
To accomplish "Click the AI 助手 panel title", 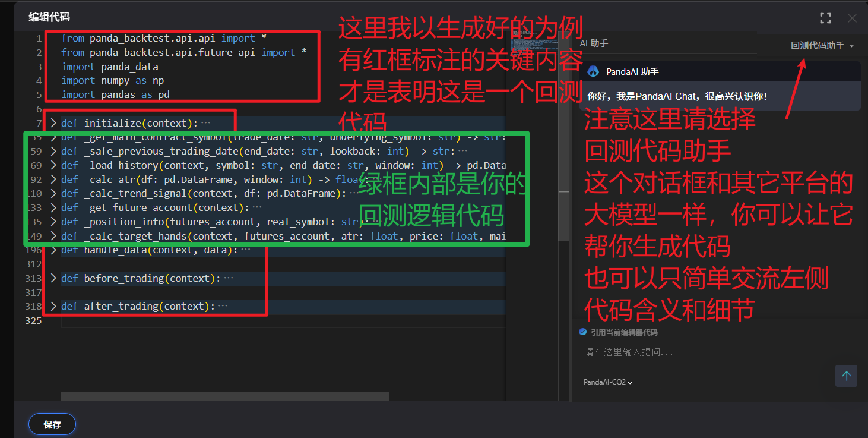I will click(593, 43).
